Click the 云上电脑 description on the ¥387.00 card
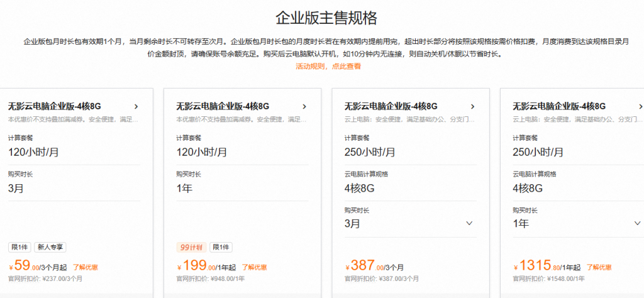 point(410,120)
